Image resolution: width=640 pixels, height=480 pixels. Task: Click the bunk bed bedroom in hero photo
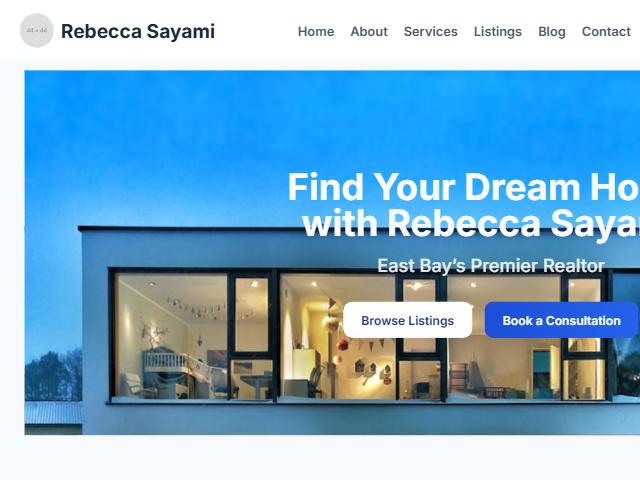(171, 337)
